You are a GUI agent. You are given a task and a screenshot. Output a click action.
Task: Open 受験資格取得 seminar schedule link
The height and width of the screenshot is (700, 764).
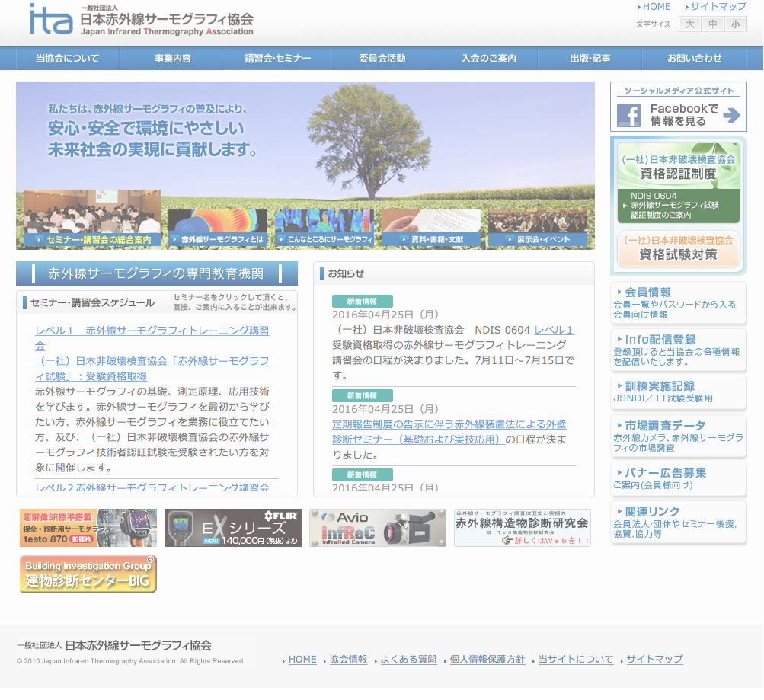click(152, 369)
